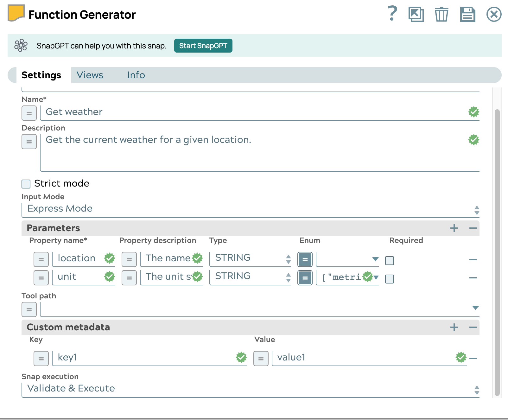Click the SnapGPT icon in the banner
508x420 pixels.
point(21,46)
